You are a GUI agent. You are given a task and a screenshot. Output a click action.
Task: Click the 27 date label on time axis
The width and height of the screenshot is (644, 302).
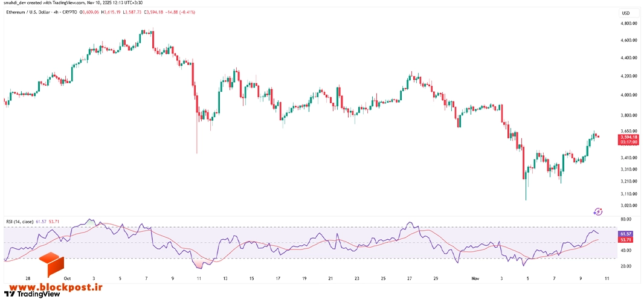[410, 278]
